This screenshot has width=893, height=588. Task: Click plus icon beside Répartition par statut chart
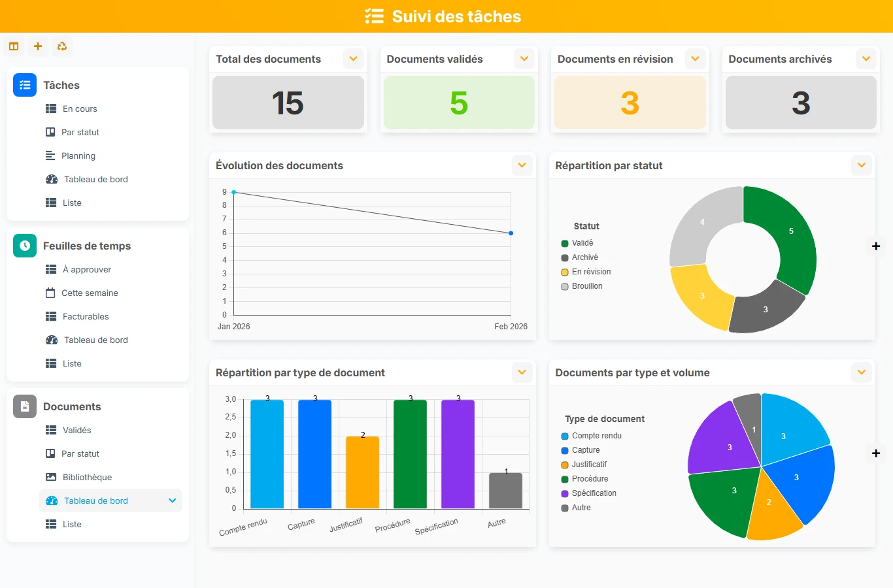pyautogui.click(x=876, y=246)
